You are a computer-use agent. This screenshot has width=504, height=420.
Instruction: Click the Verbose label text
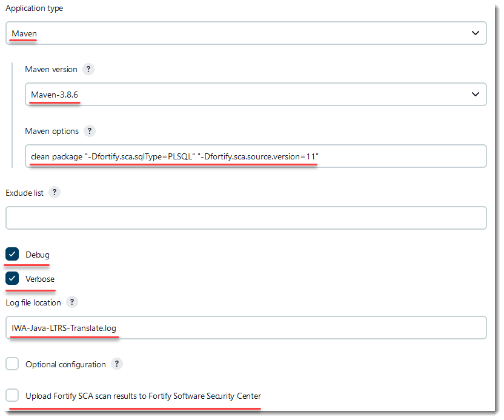41,279
